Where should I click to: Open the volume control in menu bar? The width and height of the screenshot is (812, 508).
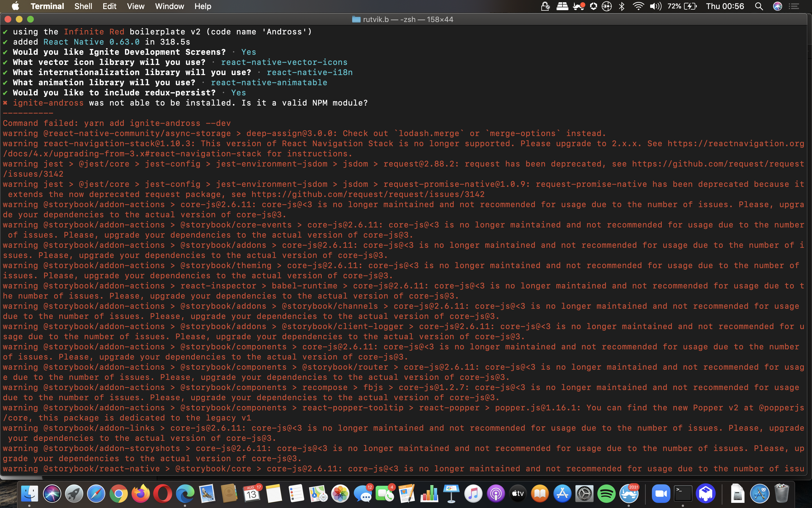click(656, 6)
